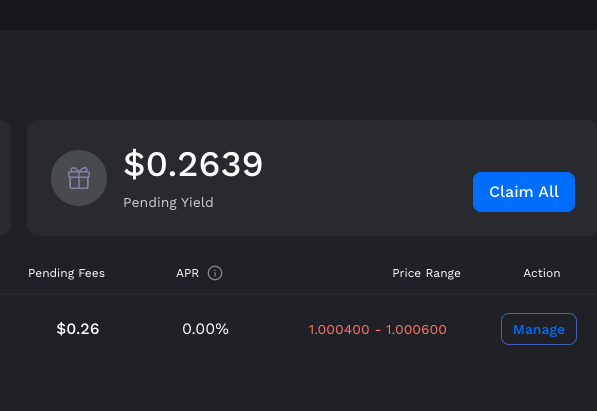This screenshot has width=597, height=411.
Task: Click the 0.00% APR value
Action: click(205, 329)
